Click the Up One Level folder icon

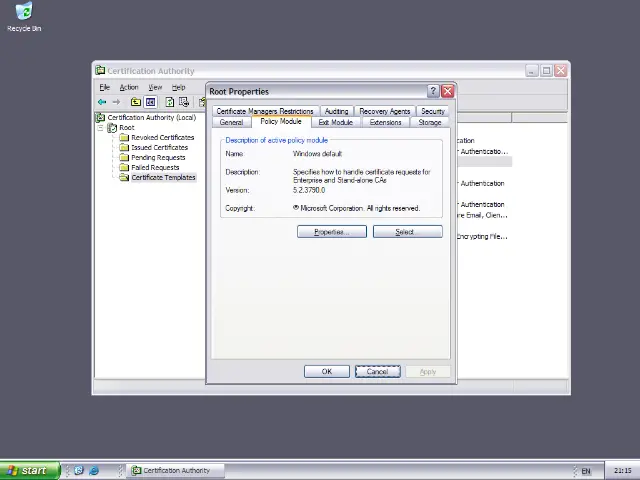[x=136, y=102]
